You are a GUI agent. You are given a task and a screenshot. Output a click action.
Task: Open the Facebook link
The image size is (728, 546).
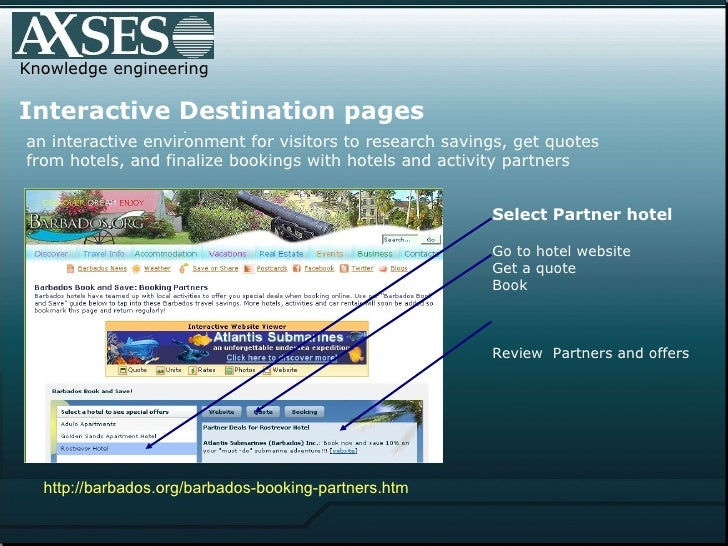319,268
